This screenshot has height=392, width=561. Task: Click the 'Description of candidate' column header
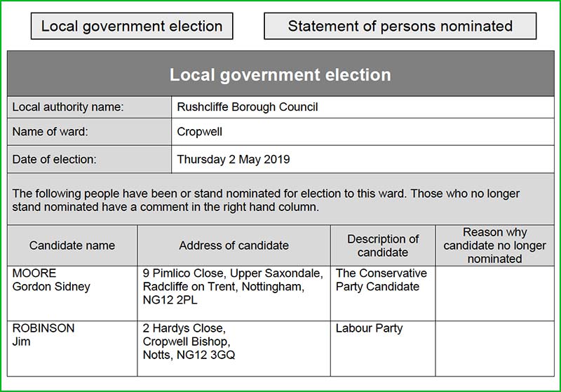point(383,245)
